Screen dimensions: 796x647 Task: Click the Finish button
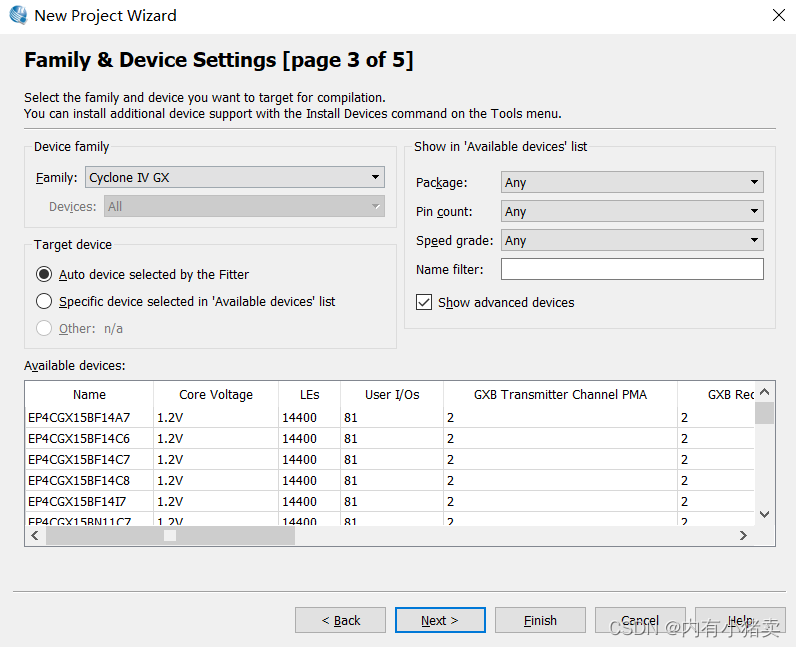[x=540, y=620]
